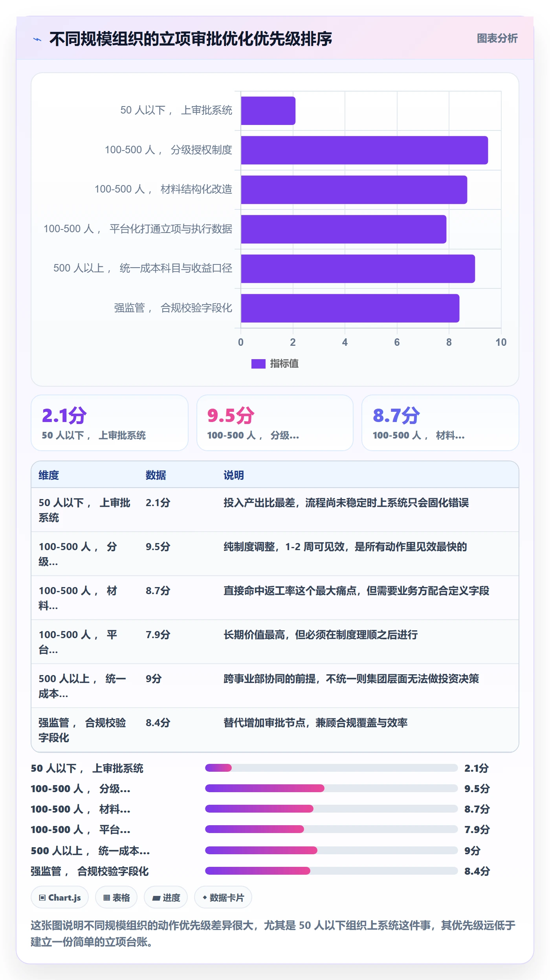
Task: Click the 8.7分 progress bar for 材料
Action: [x=331, y=809]
